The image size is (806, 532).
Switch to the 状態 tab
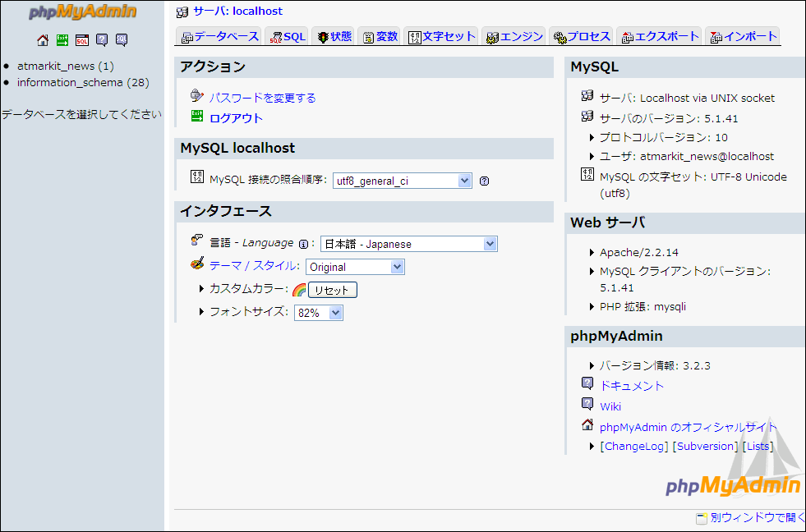[334, 36]
